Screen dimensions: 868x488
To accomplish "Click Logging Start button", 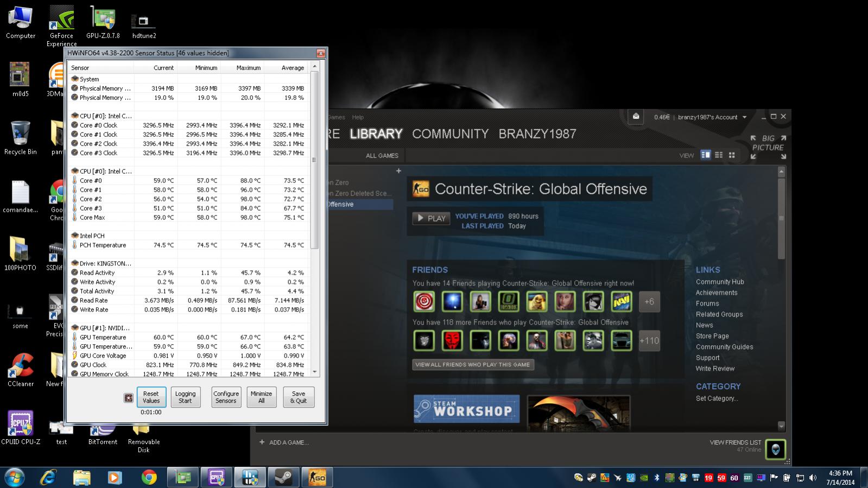I will [x=185, y=397].
